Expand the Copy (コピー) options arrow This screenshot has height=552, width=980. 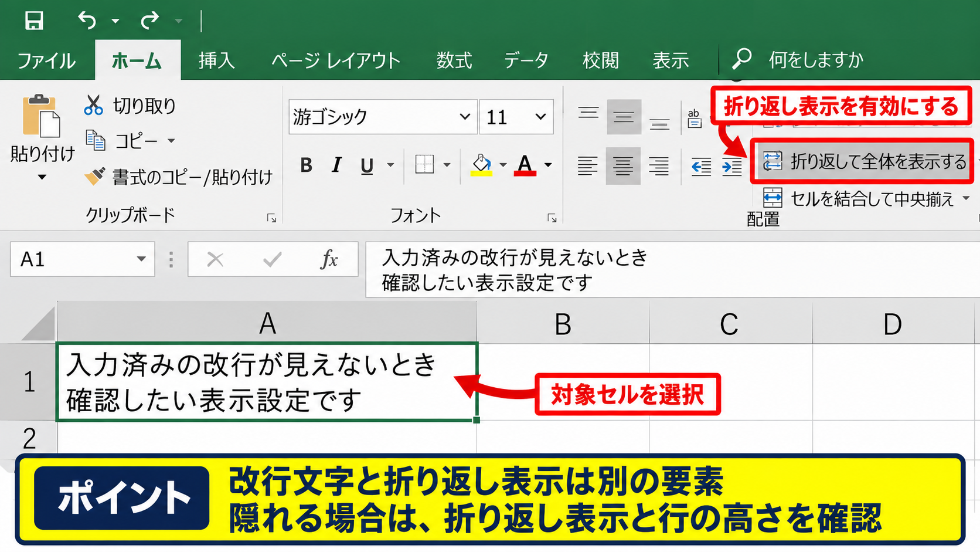[171, 141]
